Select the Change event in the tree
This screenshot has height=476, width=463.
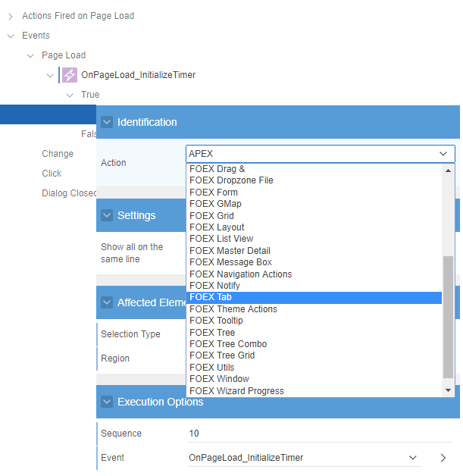point(58,154)
